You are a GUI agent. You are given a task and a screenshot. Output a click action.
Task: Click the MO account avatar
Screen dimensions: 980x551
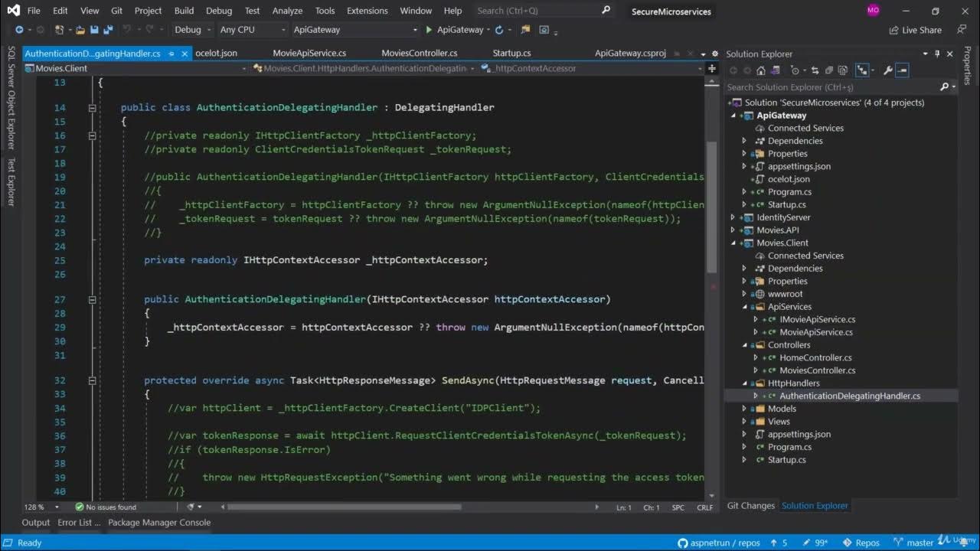873,11
